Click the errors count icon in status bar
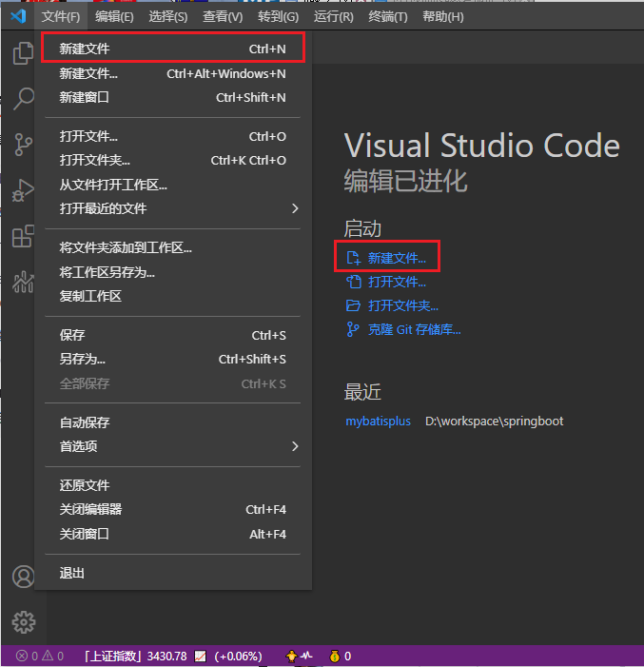 pyautogui.click(x=21, y=656)
